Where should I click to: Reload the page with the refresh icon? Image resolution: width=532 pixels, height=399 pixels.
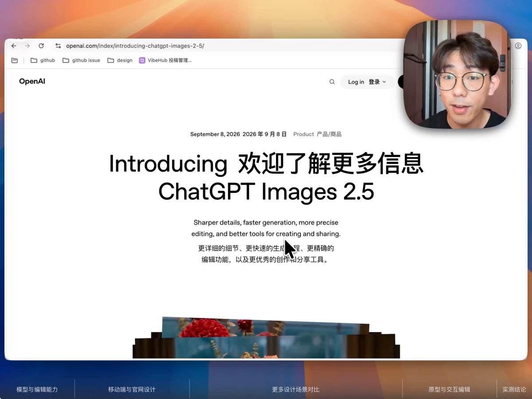[x=41, y=46]
